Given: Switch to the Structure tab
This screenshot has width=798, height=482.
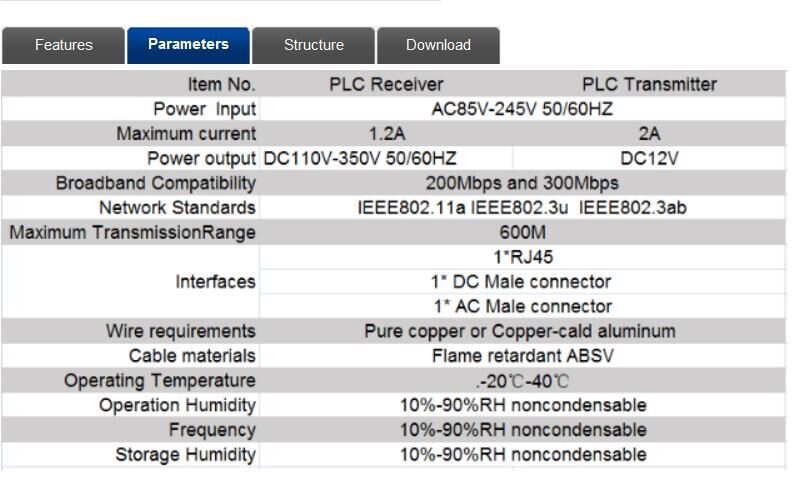Looking at the screenshot, I should pos(313,45).
